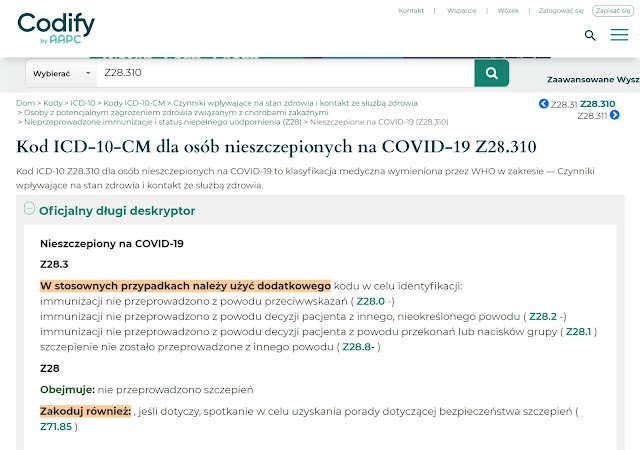Open the hamburger menu icon

pyautogui.click(x=619, y=35)
